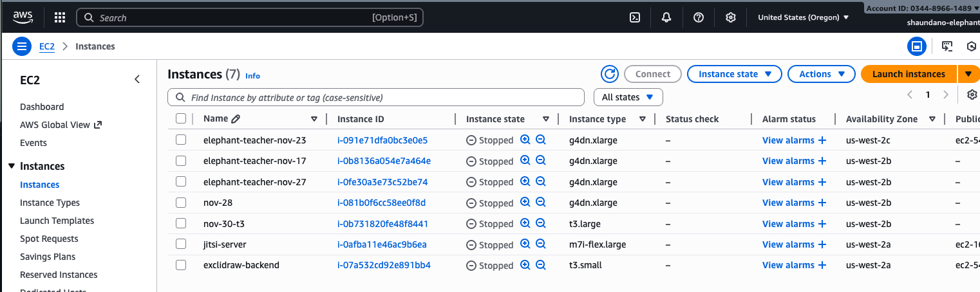The image size is (980, 292).
Task: Open Savings Plans in sidebar
Action: tap(48, 257)
